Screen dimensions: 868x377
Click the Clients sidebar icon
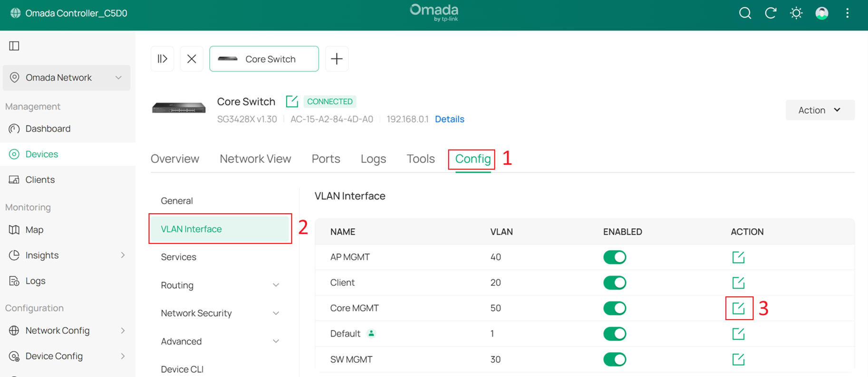coord(14,179)
